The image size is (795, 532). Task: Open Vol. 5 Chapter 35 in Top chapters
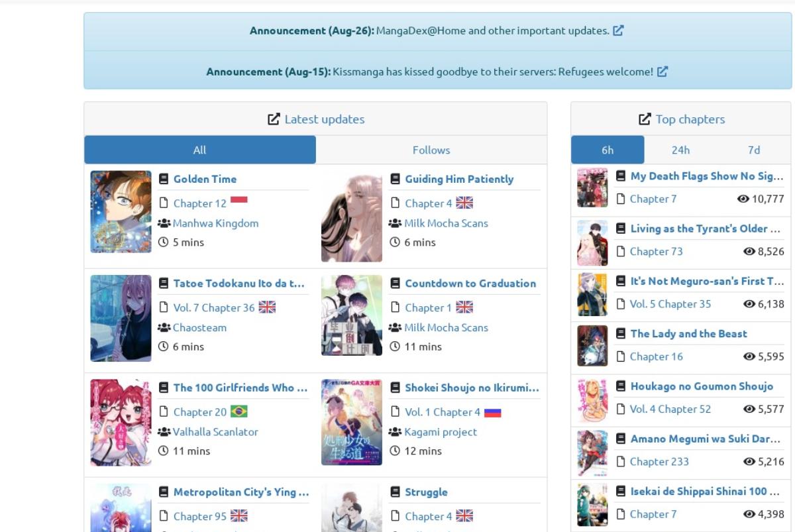click(x=670, y=303)
